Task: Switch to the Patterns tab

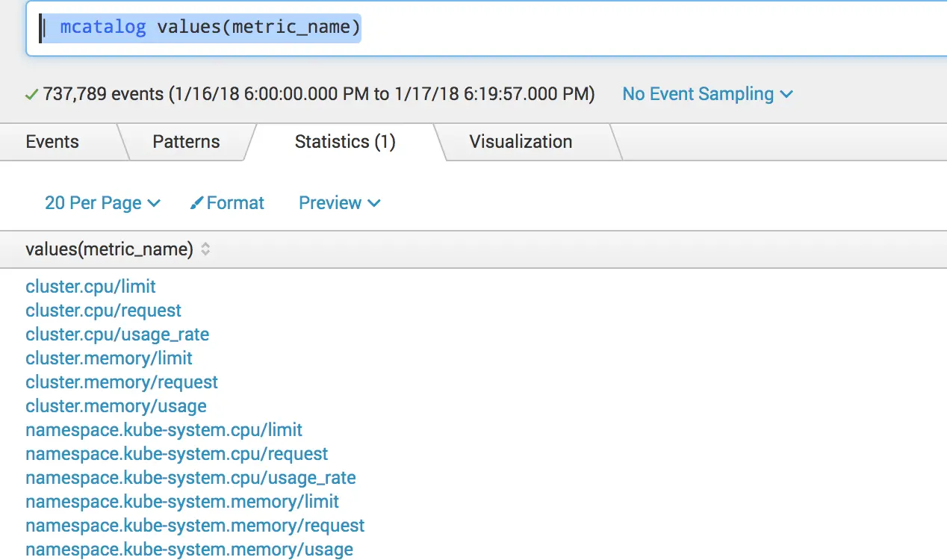Action: (x=186, y=142)
